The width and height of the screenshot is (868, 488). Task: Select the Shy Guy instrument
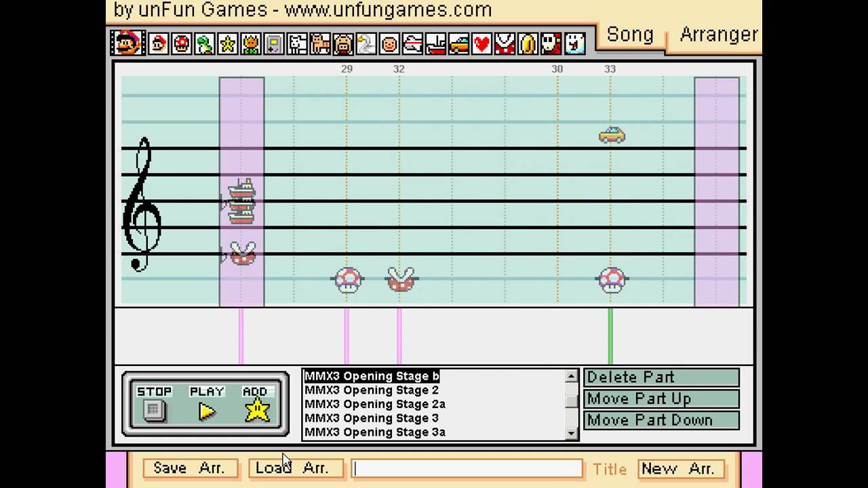pyautogui.click(x=551, y=45)
